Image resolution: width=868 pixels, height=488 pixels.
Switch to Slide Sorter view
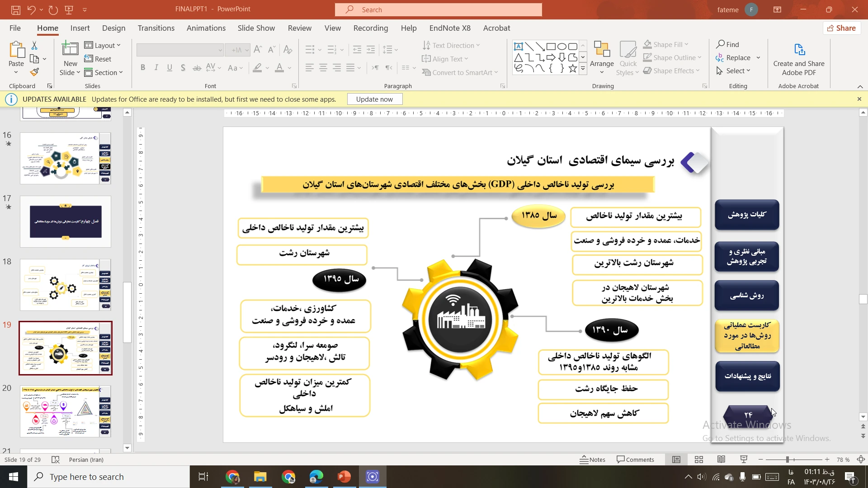699,460
